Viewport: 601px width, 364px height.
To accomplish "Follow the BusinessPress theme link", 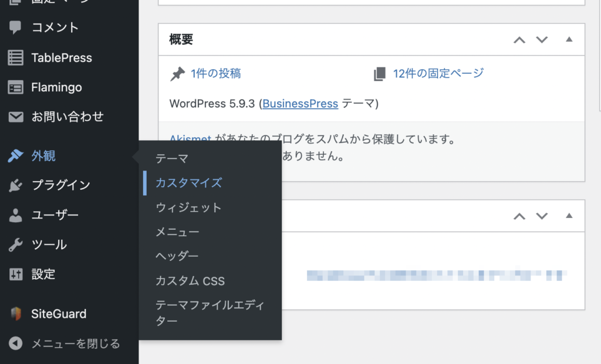I will [300, 104].
